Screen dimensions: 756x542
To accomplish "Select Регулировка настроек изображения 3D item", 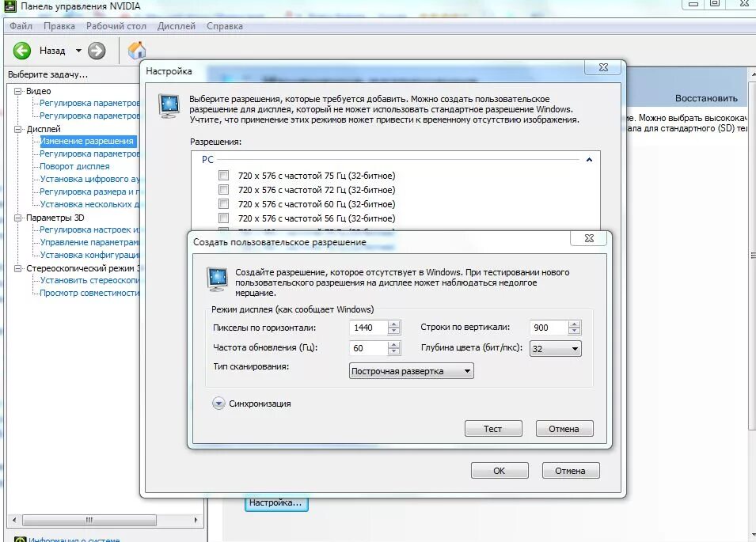I will pos(89,229).
